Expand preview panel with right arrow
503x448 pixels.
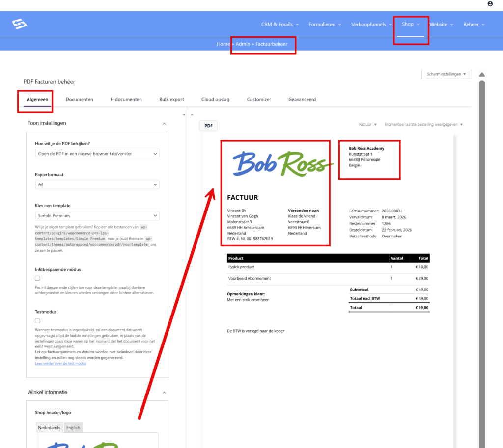tap(192, 114)
